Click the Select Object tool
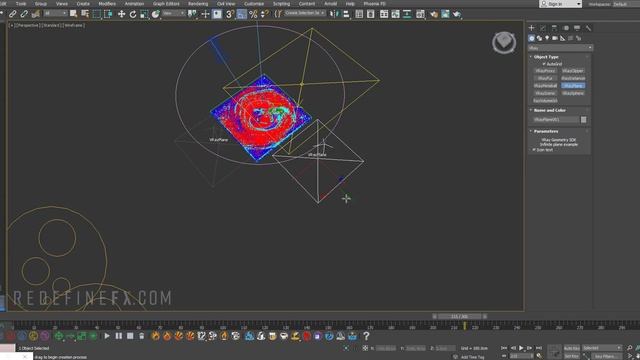 [x=73, y=14]
